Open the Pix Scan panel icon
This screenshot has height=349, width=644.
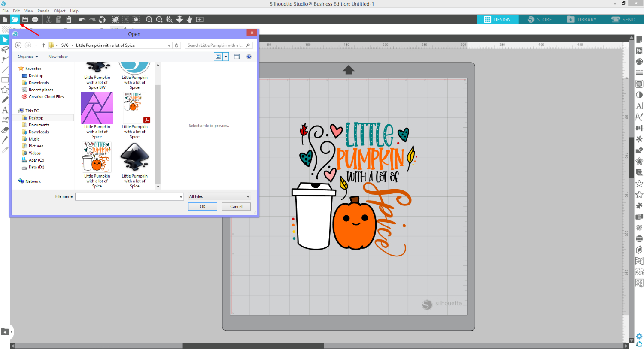tap(639, 51)
